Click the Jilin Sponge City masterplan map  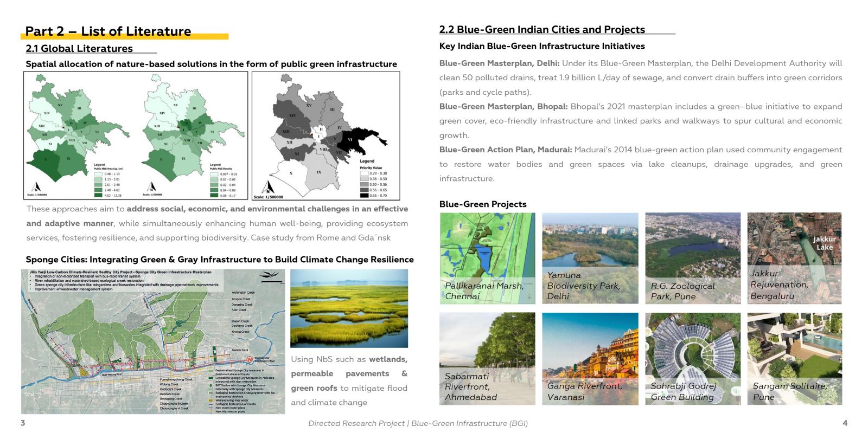[x=153, y=341]
